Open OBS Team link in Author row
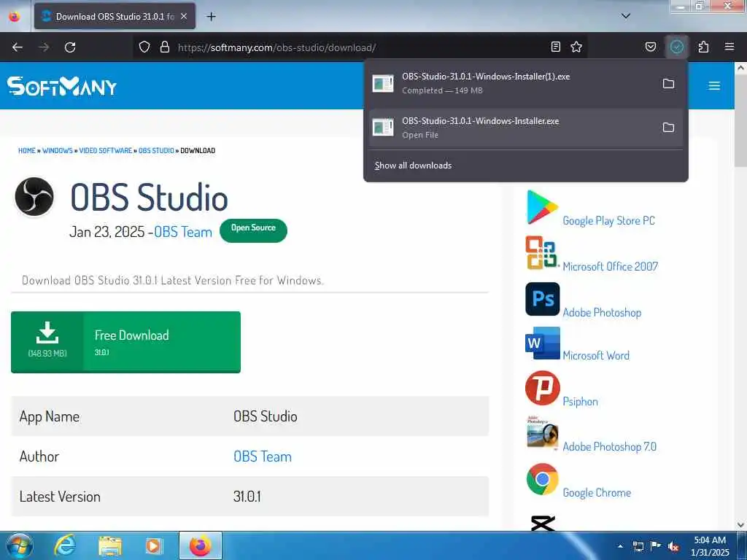The height and width of the screenshot is (560, 747). coord(263,456)
